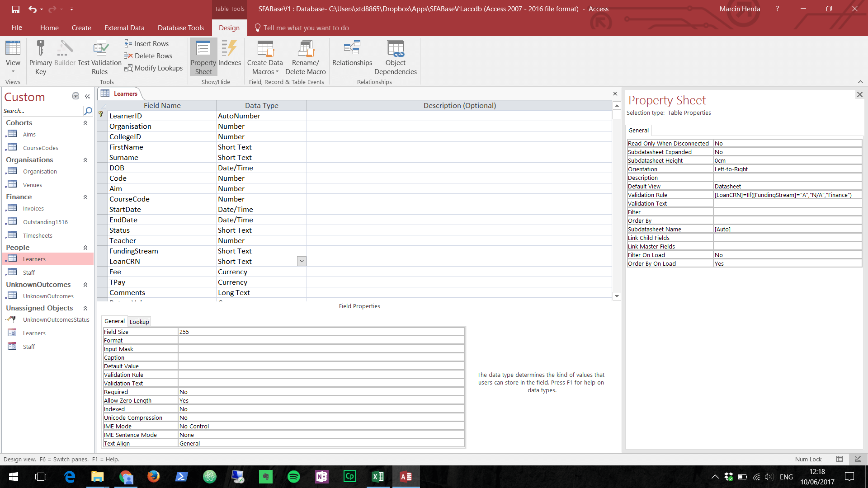Click the field grid scrollbar down arrow
Viewport: 868px width, 488px height.
(617, 296)
